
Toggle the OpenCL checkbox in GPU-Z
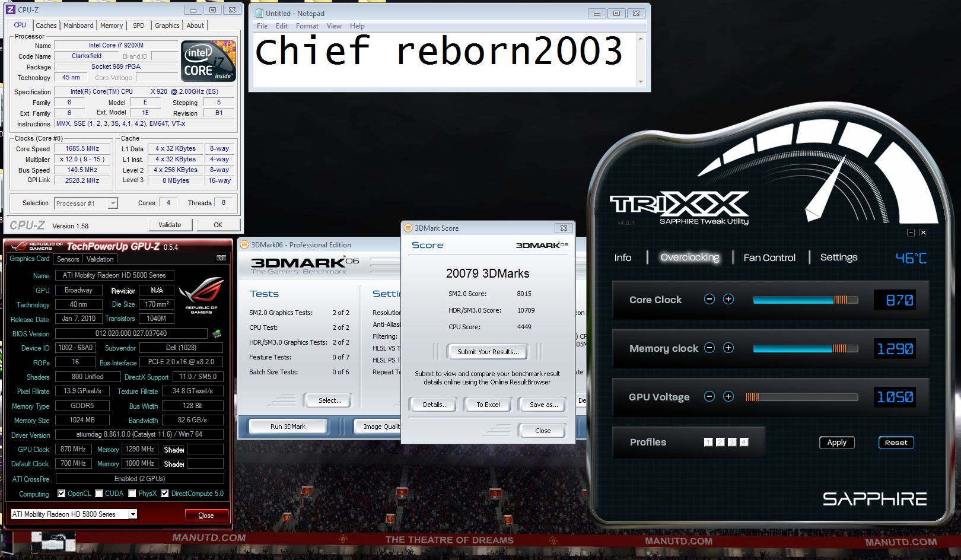[61, 493]
